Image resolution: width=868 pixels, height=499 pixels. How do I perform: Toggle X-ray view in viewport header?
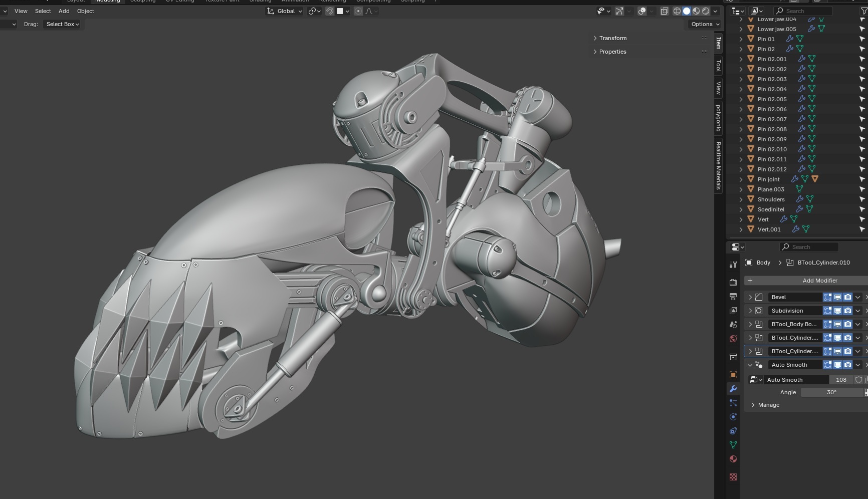pyautogui.click(x=665, y=11)
